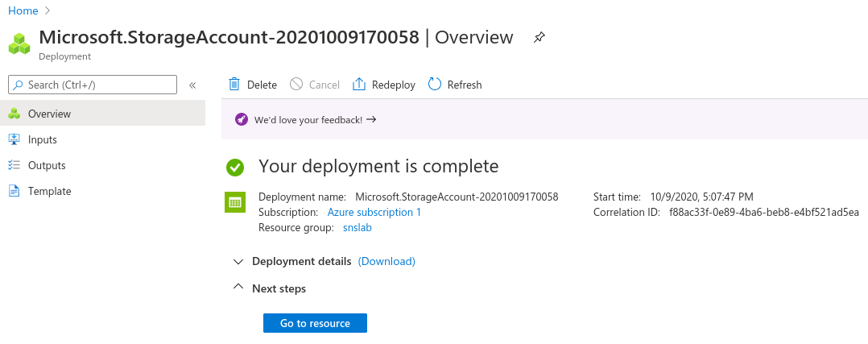Click the breadcrumb chevron after Home
Image resolution: width=868 pixels, height=344 pixels.
tap(47, 10)
